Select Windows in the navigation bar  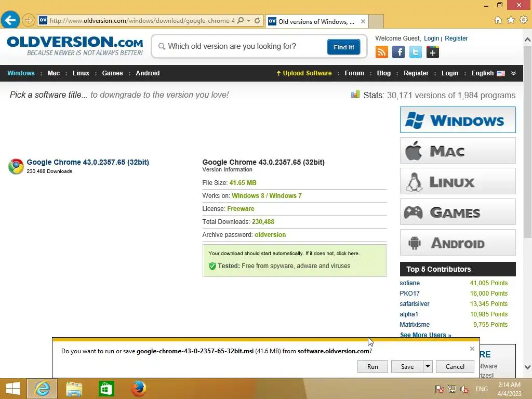tap(21, 73)
